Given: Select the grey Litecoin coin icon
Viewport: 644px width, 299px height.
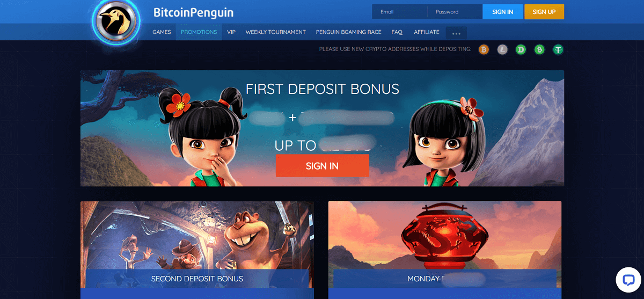Looking at the screenshot, I should [x=503, y=49].
